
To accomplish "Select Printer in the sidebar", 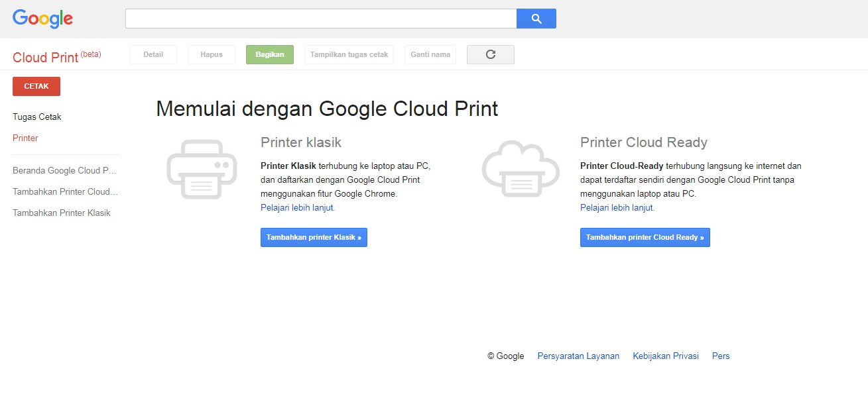I will 25,138.
